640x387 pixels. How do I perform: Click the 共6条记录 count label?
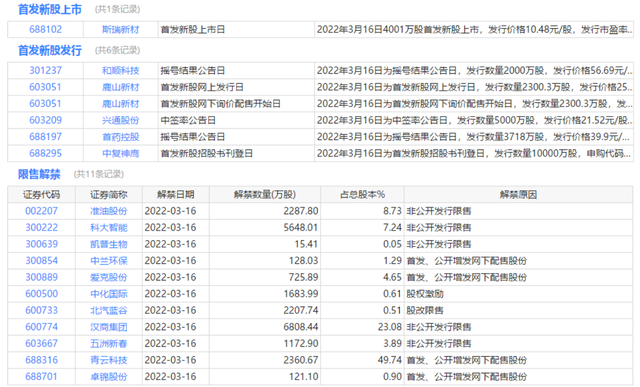tap(118, 51)
